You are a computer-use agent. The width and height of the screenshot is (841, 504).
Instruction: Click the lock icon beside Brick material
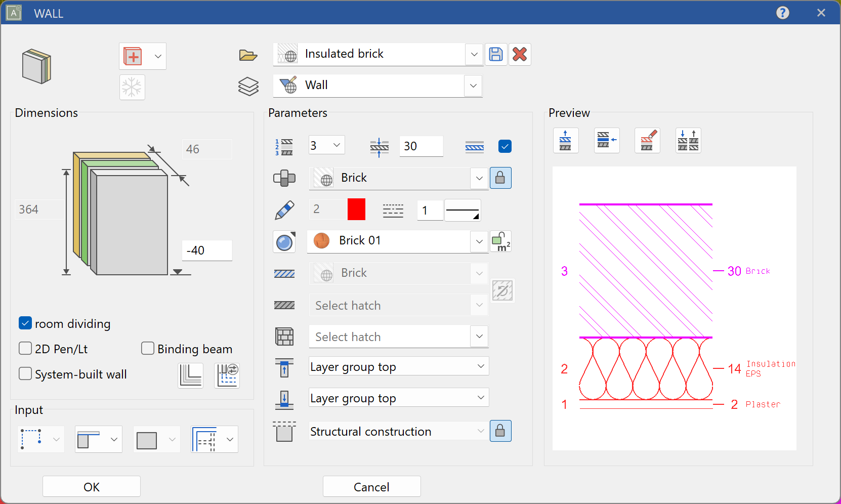pos(500,178)
